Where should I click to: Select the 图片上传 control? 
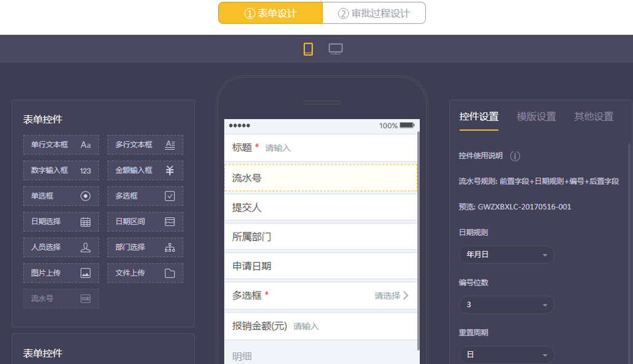[x=61, y=273]
